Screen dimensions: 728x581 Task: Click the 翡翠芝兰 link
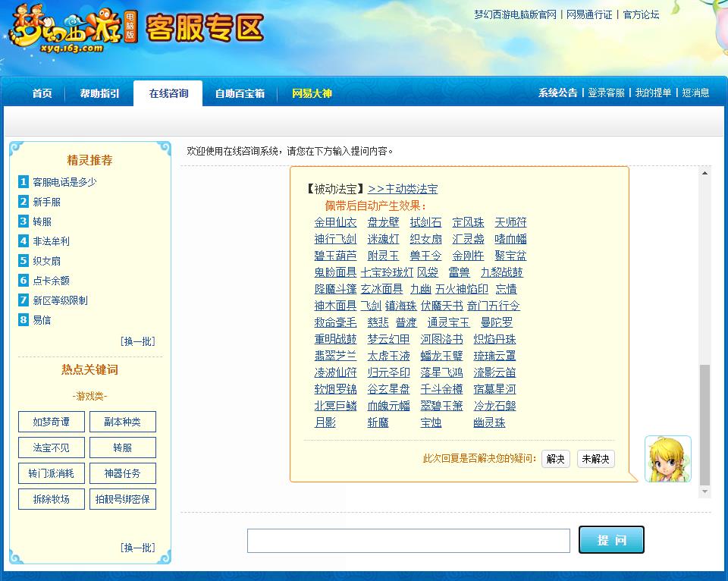[335, 356]
